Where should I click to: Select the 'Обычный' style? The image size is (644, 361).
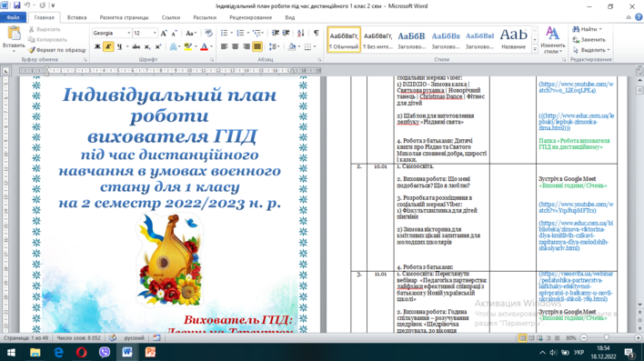click(x=344, y=40)
